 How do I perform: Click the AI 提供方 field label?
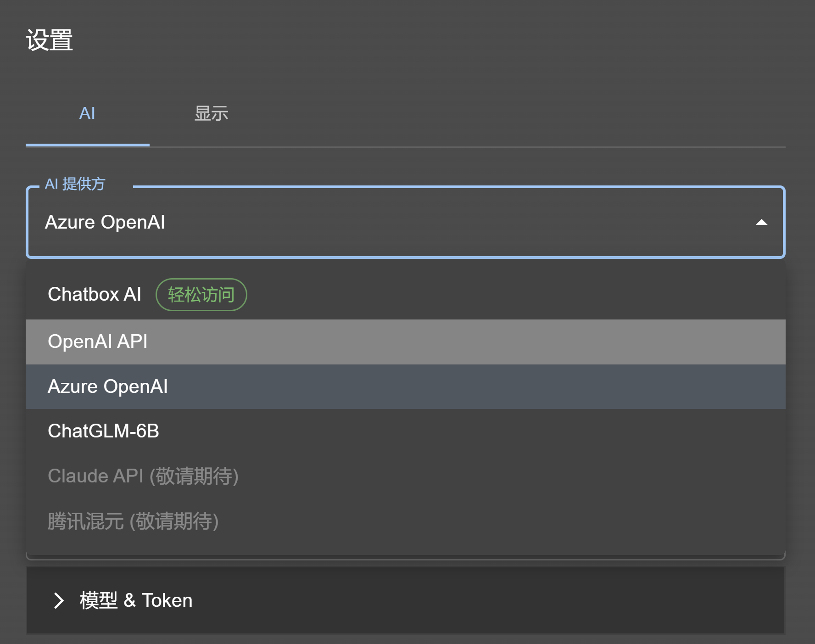pos(75,184)
